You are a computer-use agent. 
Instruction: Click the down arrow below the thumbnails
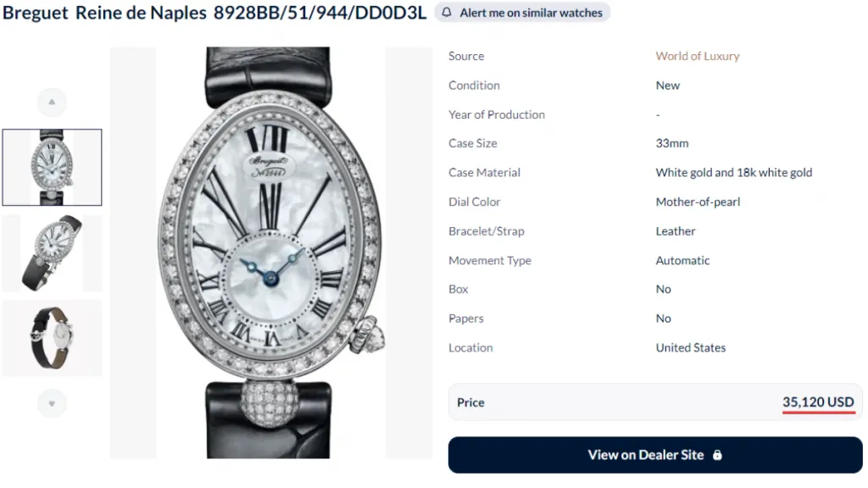pyautogui.click(x=52, y=403)
